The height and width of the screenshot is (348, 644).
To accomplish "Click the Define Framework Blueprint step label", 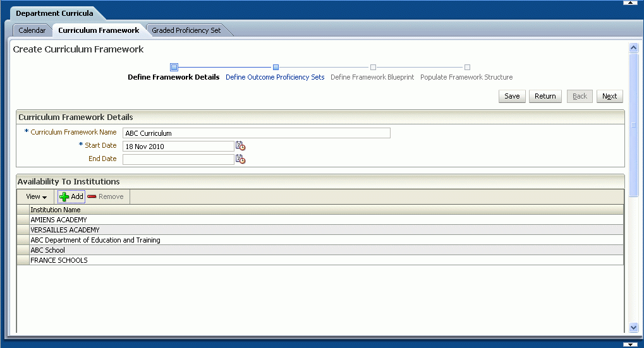I will coord(372,77).
